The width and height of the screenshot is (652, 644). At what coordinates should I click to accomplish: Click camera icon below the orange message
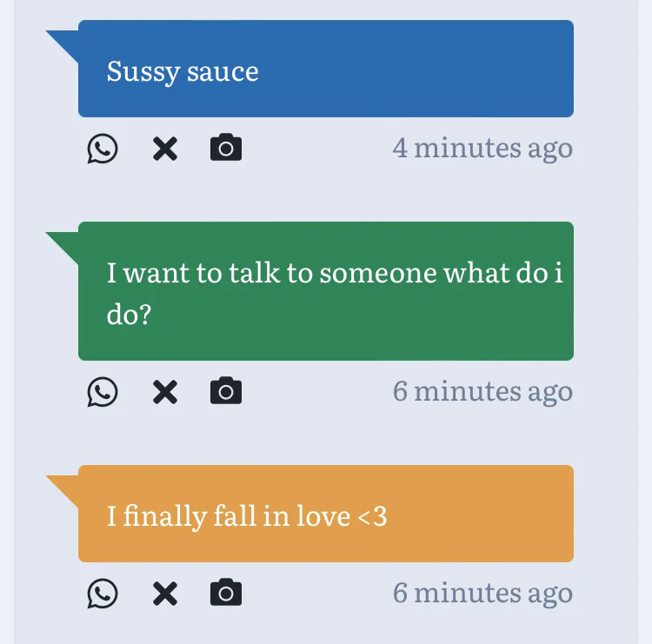(x=226, y=594)
